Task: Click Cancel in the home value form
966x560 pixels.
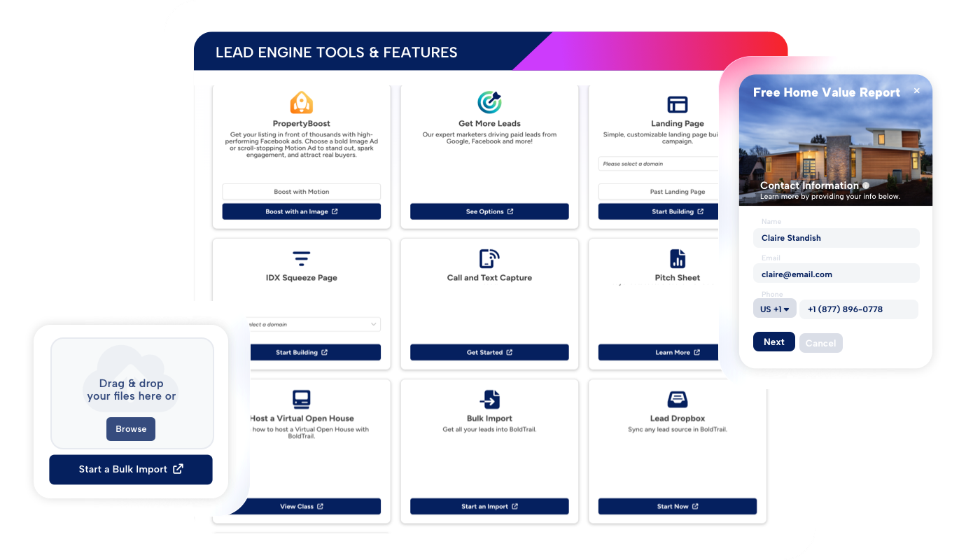Action: tap(820, 343)
